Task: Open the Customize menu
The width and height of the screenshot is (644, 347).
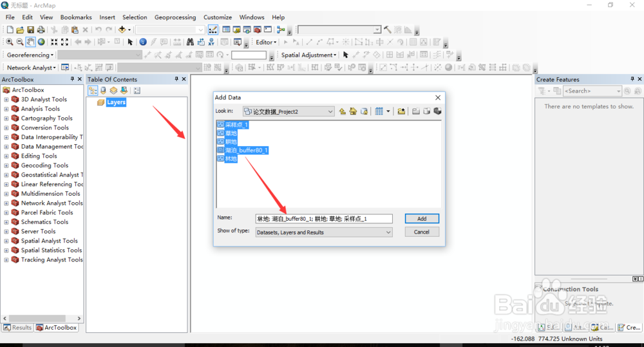Action: tap(217, 17)
